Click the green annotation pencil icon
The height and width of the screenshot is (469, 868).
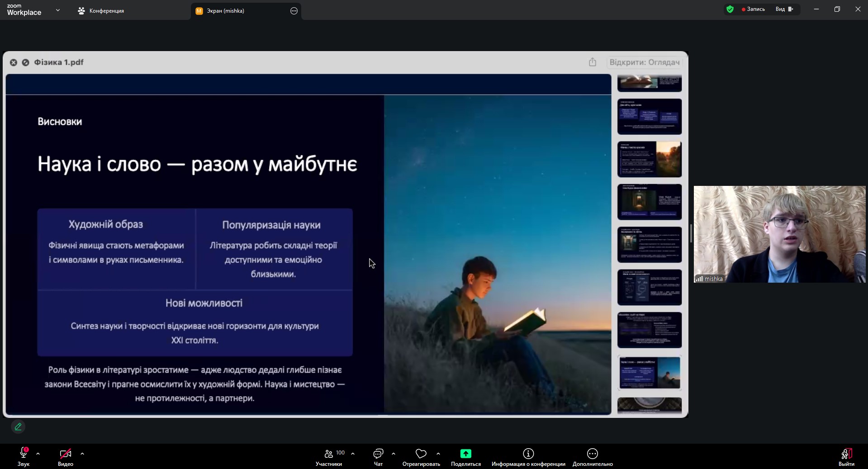point(18,426)
